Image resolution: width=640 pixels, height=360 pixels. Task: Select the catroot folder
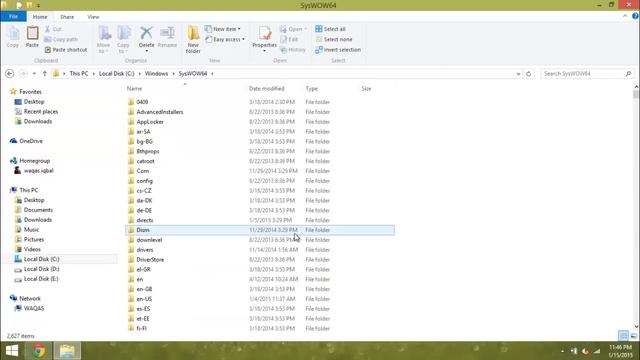point(145,161)
